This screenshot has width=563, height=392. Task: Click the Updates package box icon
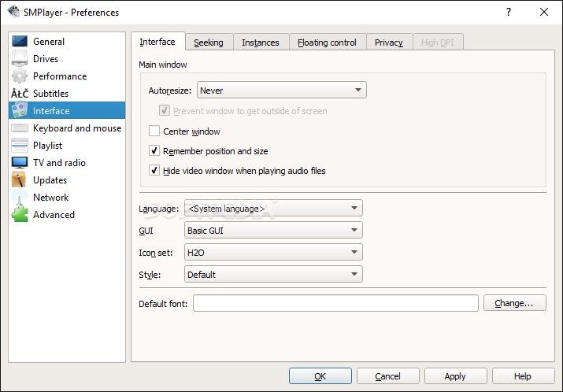tap(20, 179)
